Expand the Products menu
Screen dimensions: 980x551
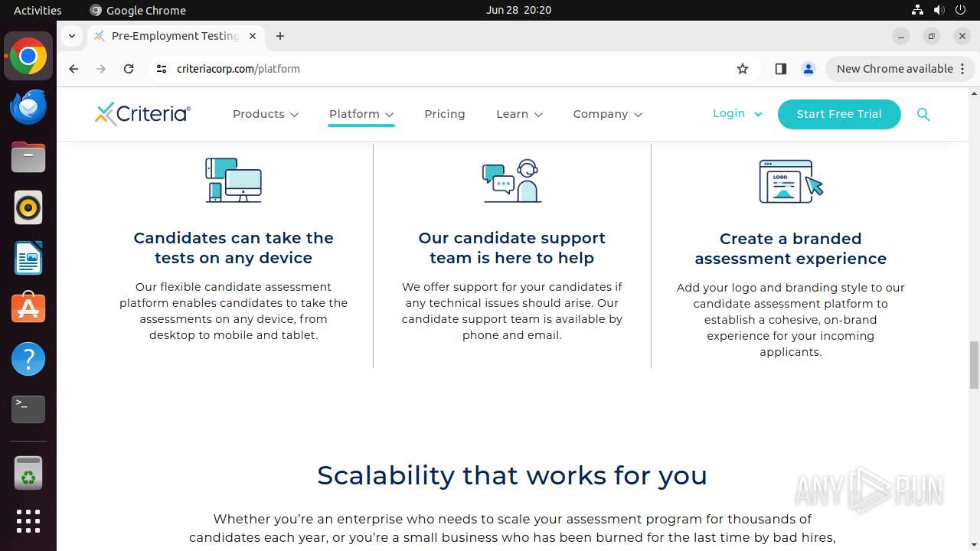tap(266, 114)
